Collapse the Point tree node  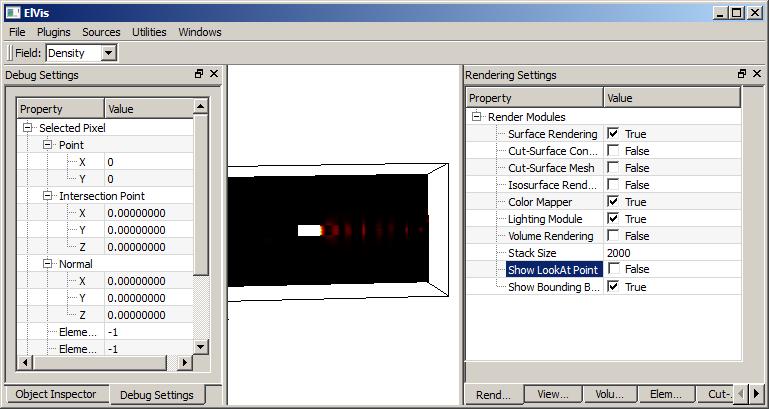(47, 145)
